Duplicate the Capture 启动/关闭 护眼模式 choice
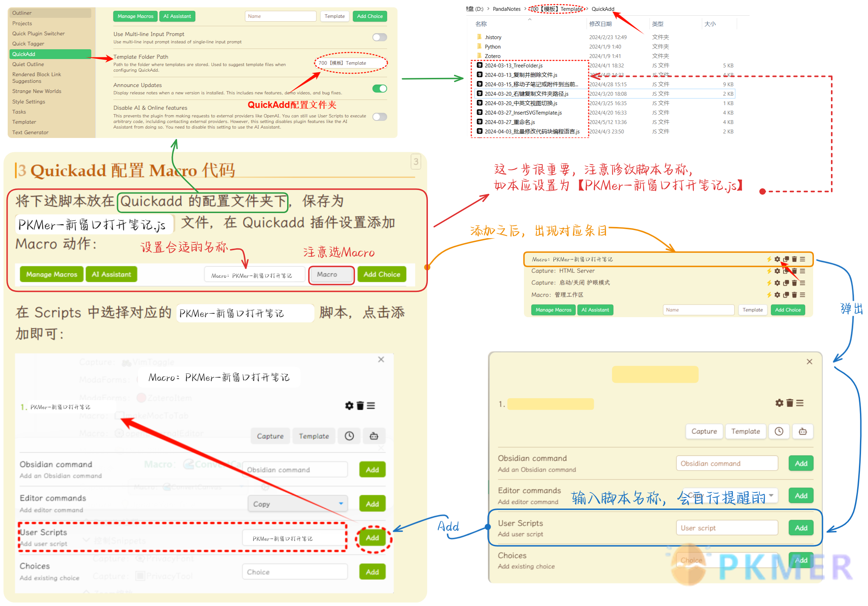The image size is (868, 606). tap(786, 283)
